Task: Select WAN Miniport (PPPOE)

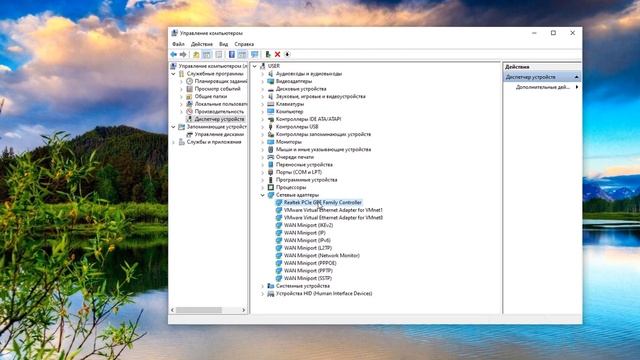Action: pyautogui.click(x=310, y=263)
